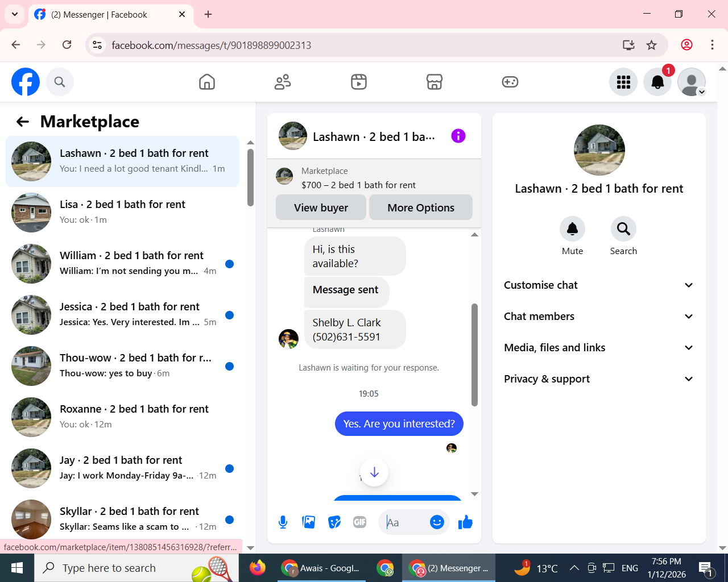Attach a file with the photo icon

coord(308,522)
